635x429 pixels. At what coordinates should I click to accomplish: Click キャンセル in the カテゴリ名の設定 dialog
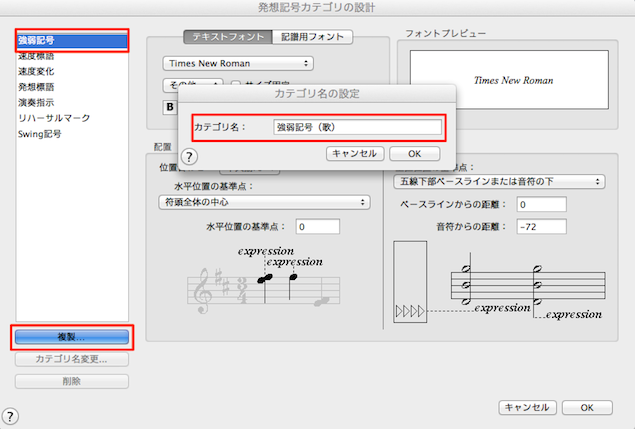coord(355,154)
